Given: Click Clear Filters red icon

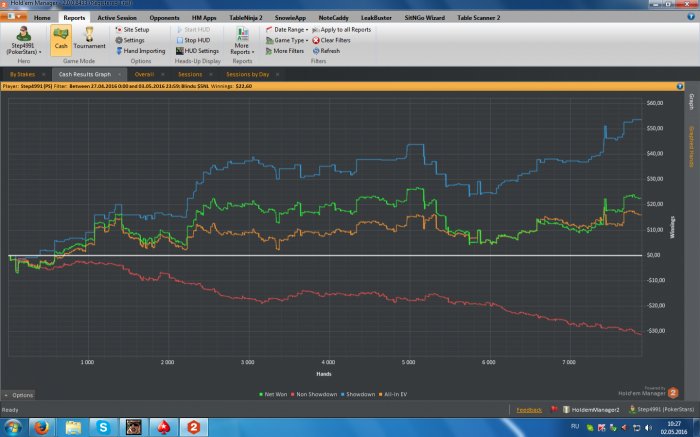Looking at the screenshot, I should coord(316,40).
